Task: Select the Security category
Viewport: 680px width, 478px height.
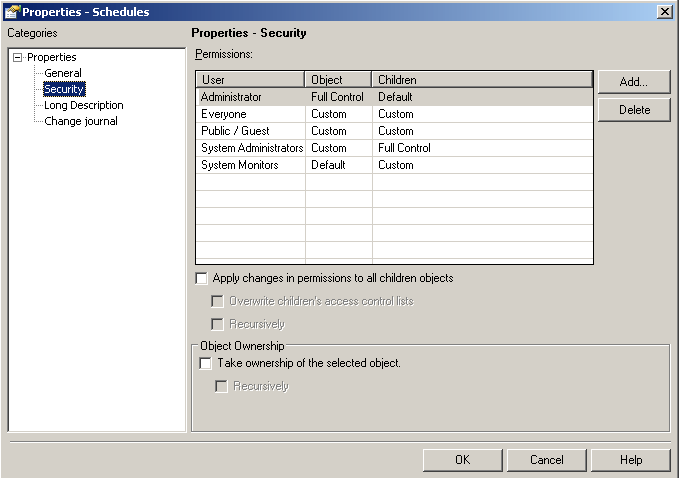Action: (x=64, y=89)
